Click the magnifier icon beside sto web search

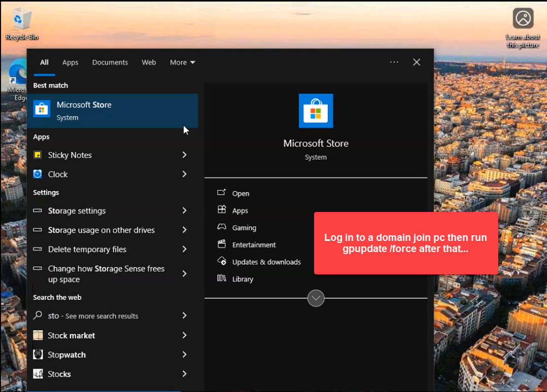pyautogui.click(x=38, y=315)
